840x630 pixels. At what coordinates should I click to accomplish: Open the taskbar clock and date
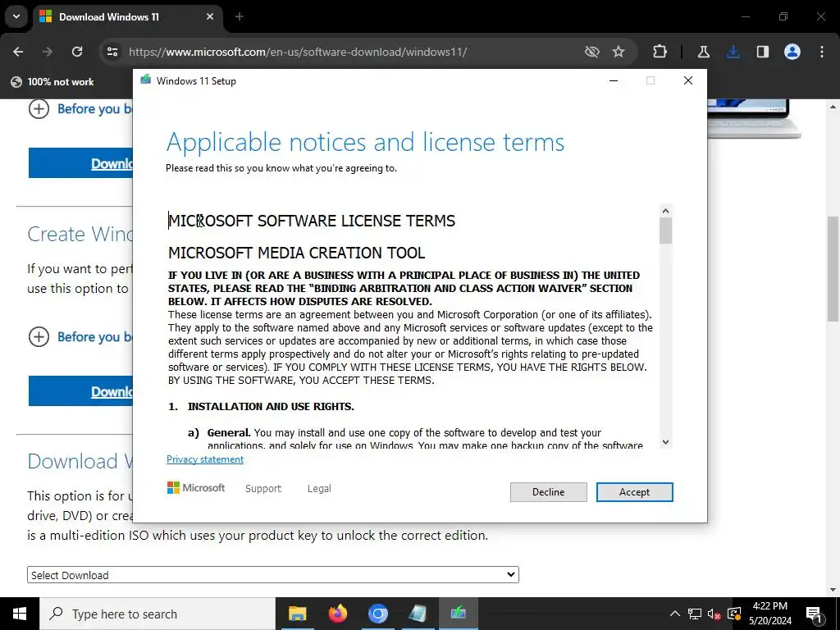click(x=770, y=614)
